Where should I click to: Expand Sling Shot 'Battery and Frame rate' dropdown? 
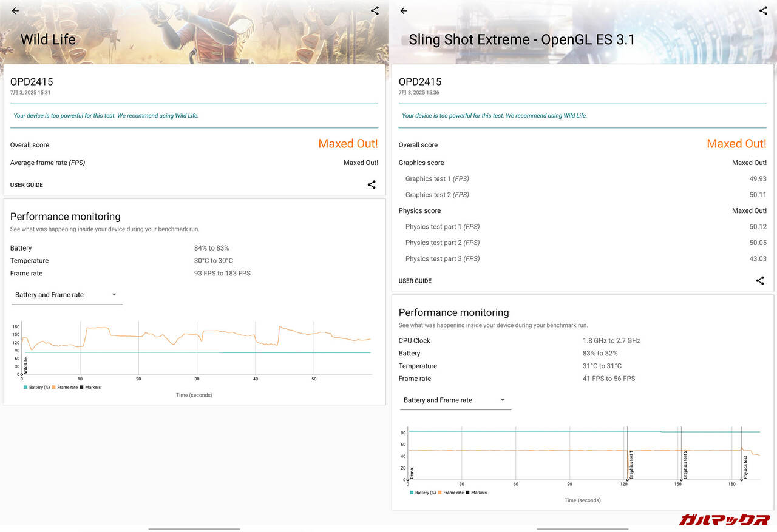pyautogui.click(x=455, y=400)
